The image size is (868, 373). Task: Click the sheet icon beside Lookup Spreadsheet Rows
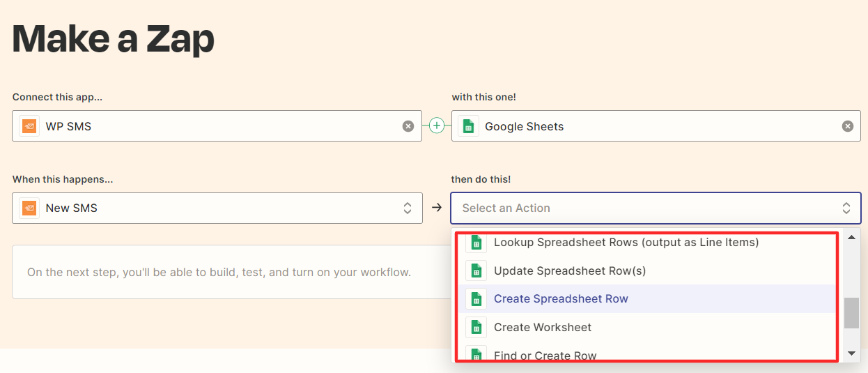click(476, 242)
